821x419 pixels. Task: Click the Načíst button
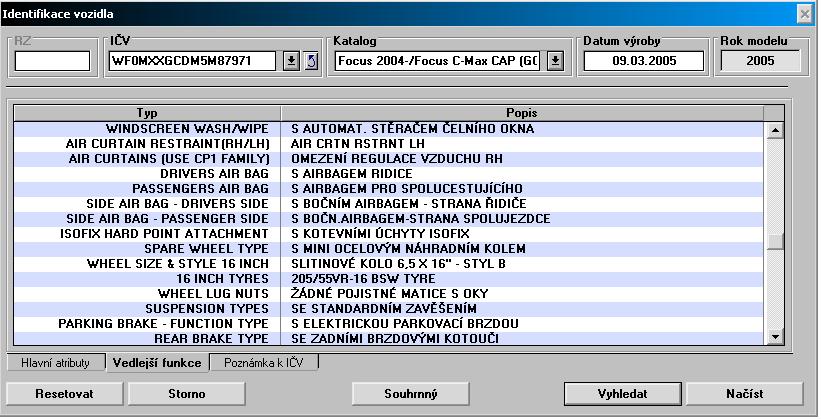tap(744, 394)
